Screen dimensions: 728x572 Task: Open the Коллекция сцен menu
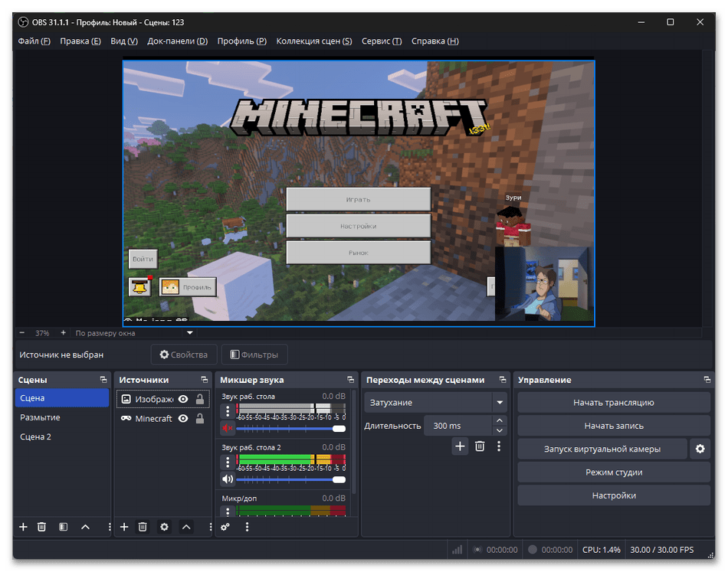(314, 41)
